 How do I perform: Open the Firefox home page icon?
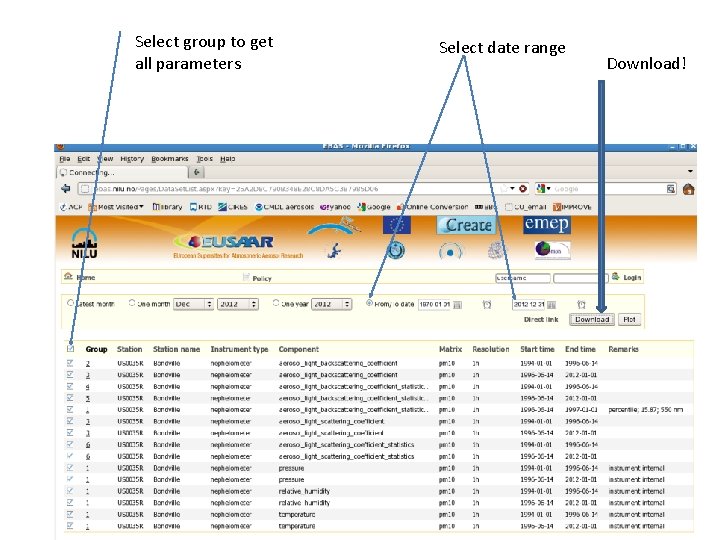[688, 189]
